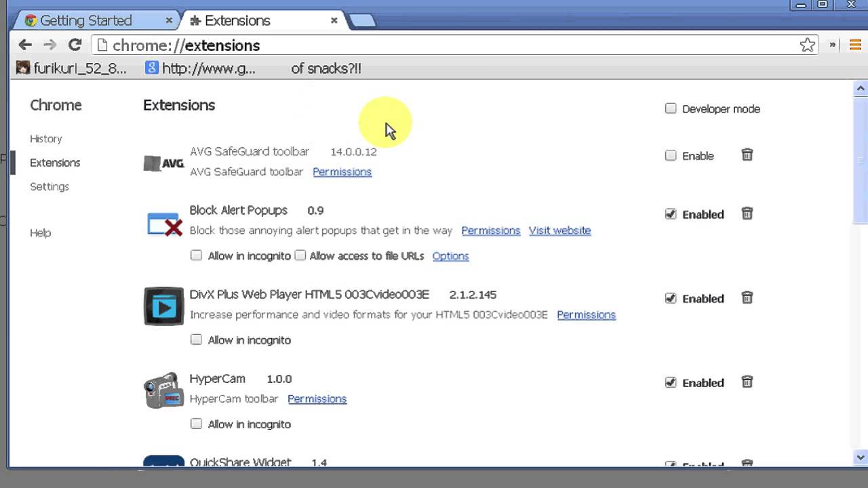Click the HyperCam extension name
The height and width of the screenshot is (488, 868).
tap(217, 378)
